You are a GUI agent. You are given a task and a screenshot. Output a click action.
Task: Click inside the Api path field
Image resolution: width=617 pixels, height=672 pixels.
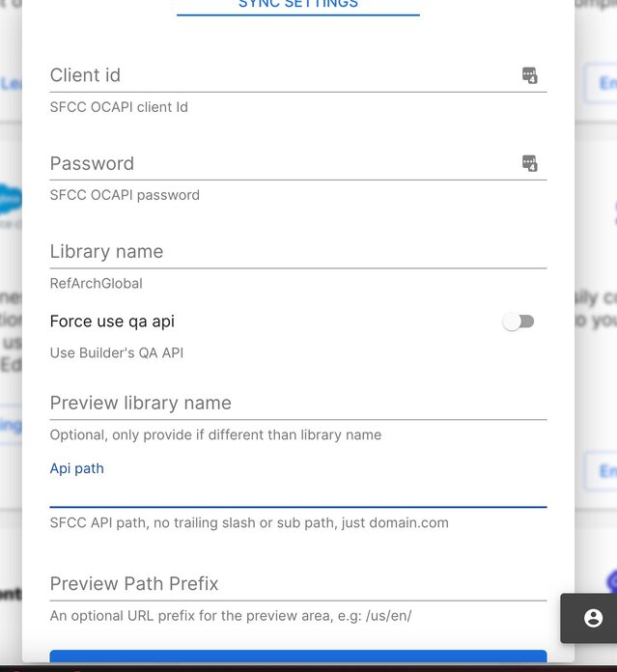(298, 492)
